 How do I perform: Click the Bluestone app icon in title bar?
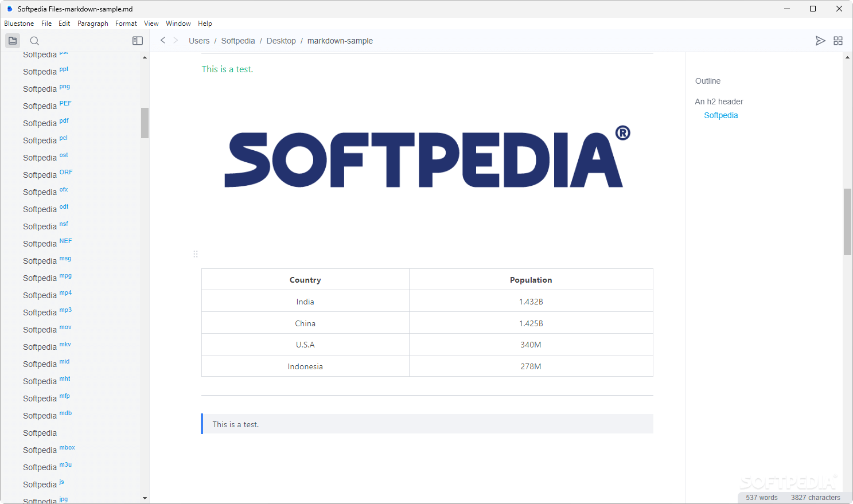[10, 9]
